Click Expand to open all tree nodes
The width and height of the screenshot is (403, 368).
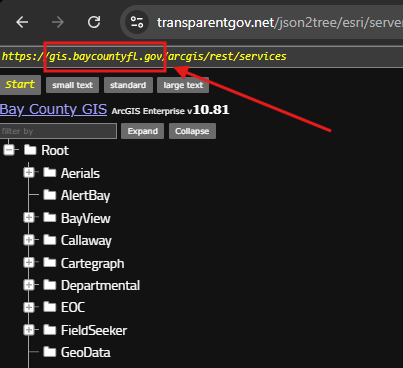(142, 131)
